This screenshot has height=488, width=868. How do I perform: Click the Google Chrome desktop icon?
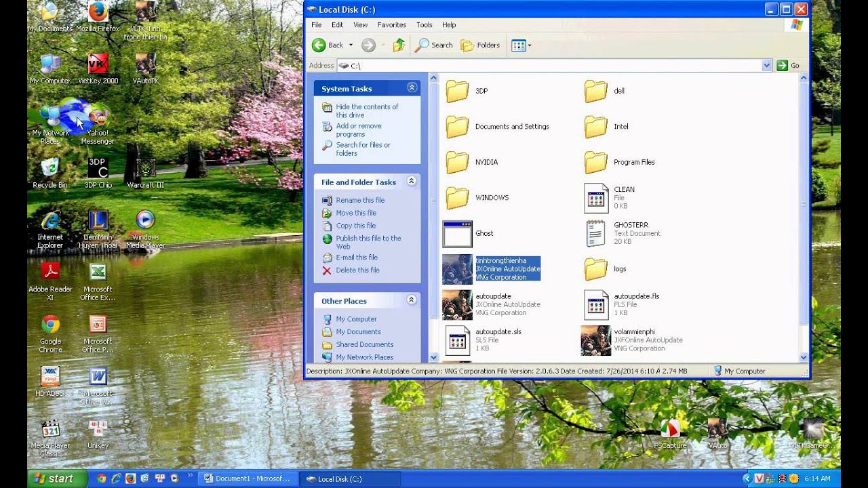click(x=50, y=333)
